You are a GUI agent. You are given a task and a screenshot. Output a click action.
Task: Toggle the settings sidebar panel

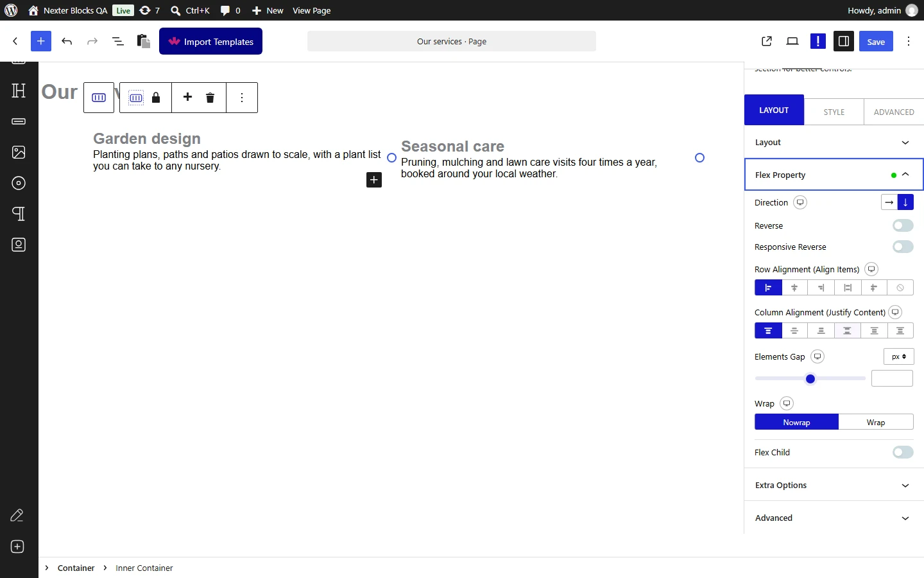(x=844, y=41)
